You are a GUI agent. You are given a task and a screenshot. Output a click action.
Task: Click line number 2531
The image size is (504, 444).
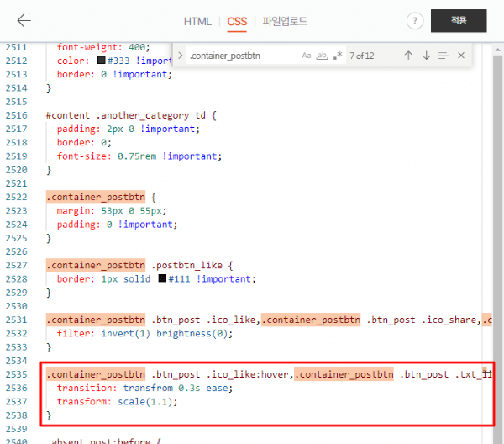(17, 320)
